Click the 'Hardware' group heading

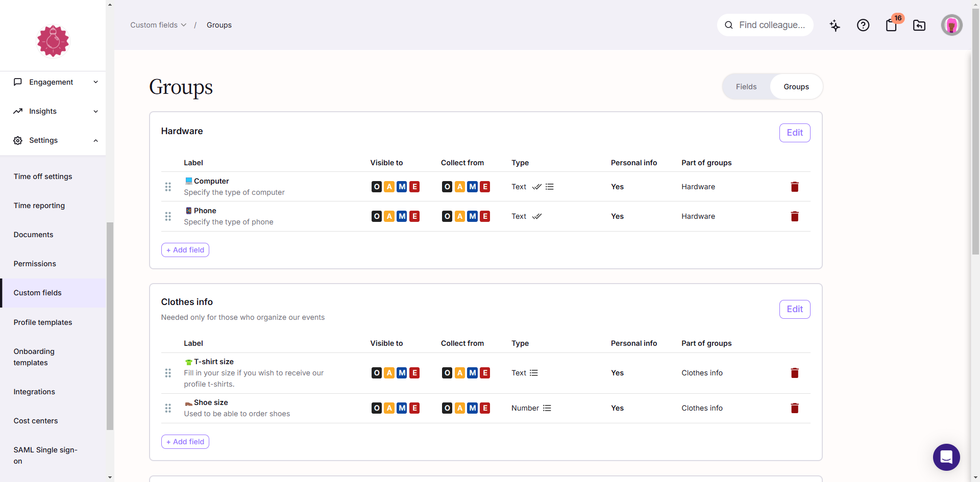pyautogui.click(x=182, y=131)
